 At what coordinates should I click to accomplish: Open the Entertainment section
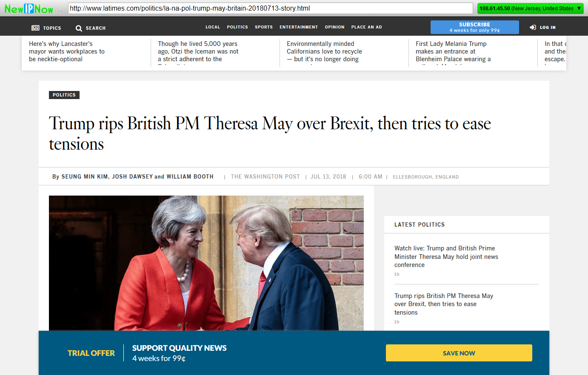tap(299, 27)
